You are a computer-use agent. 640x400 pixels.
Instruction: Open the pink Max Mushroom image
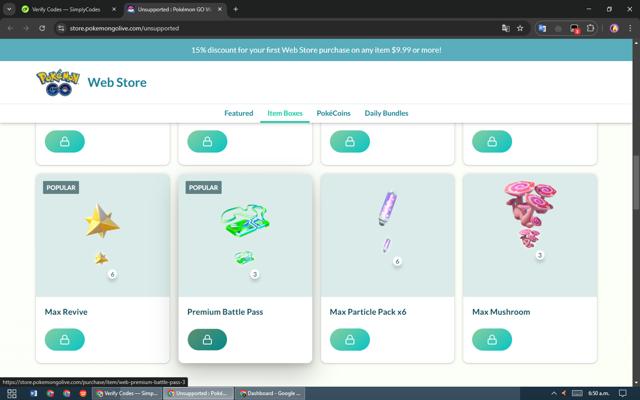click(x=531, y=204)
